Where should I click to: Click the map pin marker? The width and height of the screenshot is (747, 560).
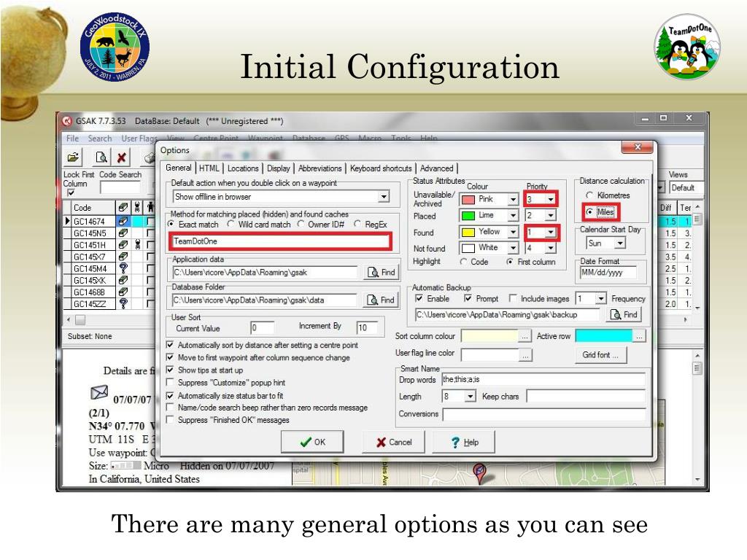click(x=480, y=472)
